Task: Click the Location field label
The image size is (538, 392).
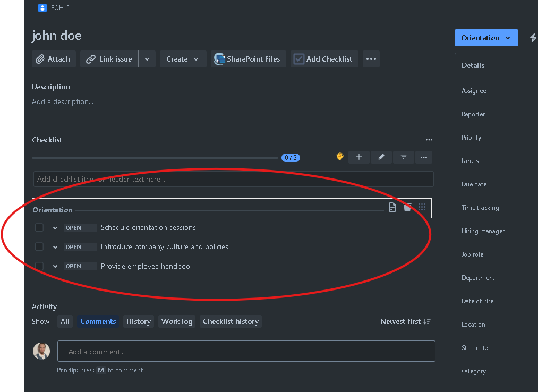Action: click(x=473, y=325)
